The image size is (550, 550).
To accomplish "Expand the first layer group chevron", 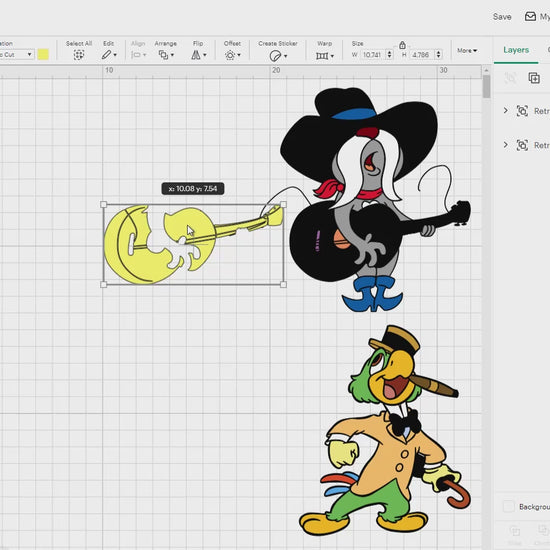I will point(505,110).
